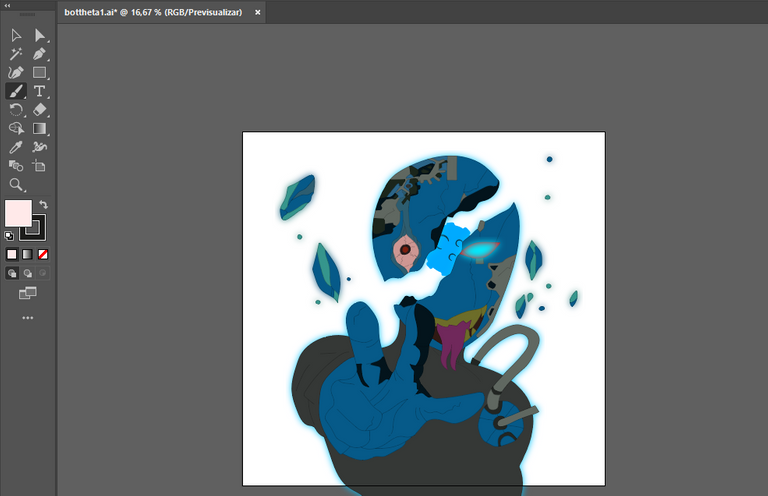
Task: Switch to bottheta1.ai document tab
Action: [153, 12]
